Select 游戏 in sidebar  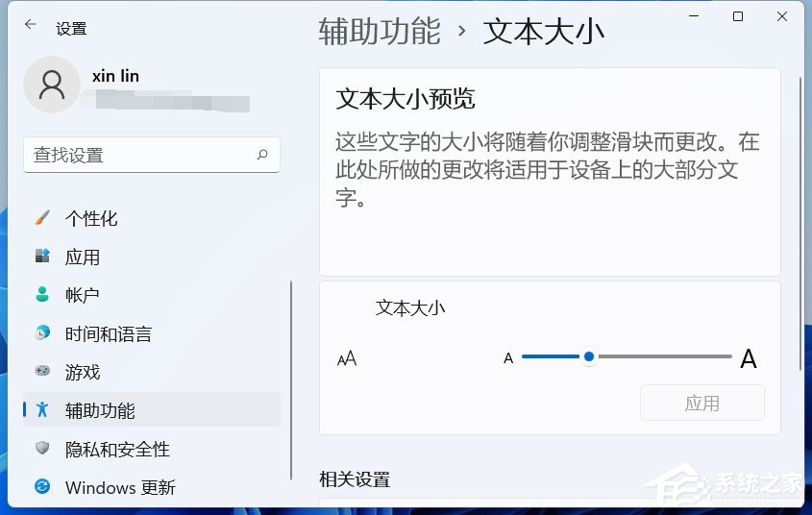click(152, 372)
